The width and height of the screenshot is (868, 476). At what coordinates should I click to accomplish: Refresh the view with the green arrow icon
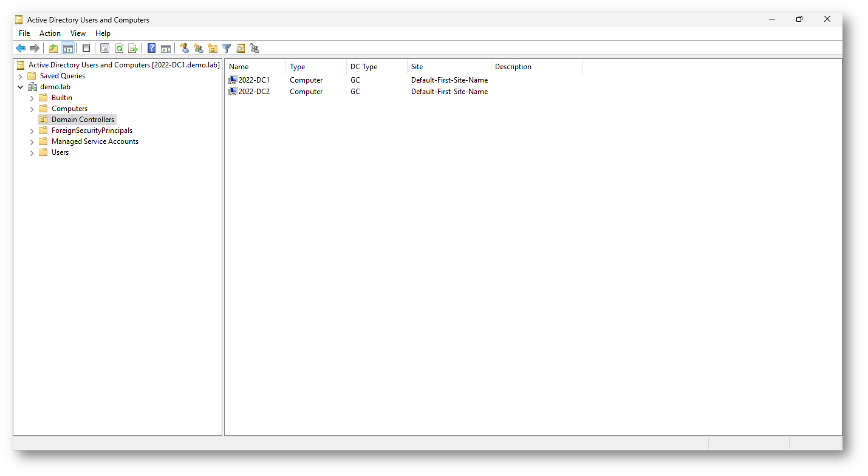click(x=119, y=49)
